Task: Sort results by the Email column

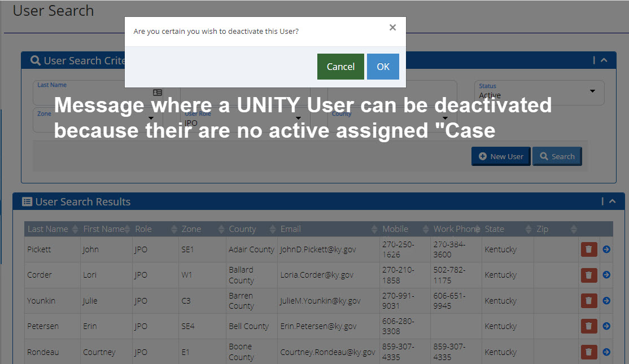Action: 291,229
